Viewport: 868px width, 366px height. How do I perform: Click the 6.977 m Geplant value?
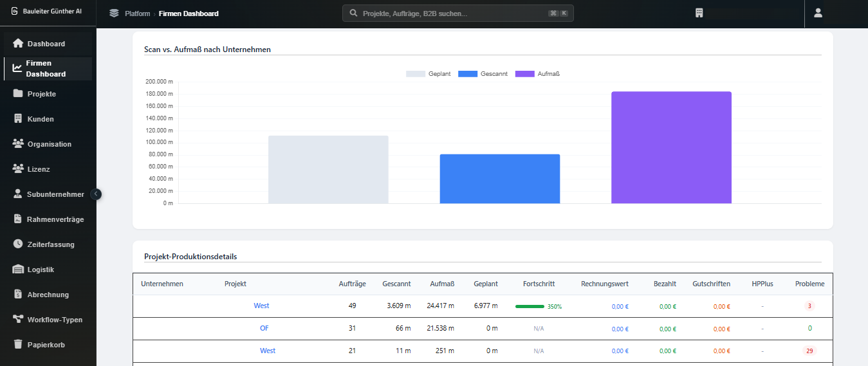point(486,306)
